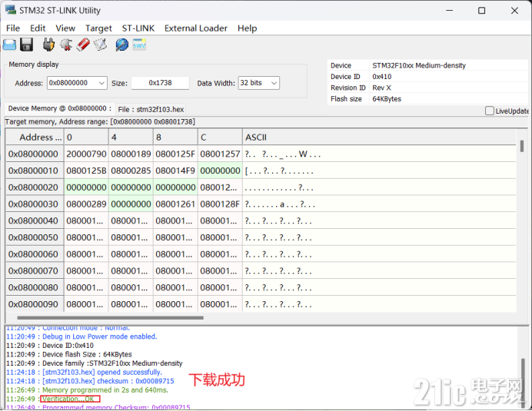The width and height of the screenshot is (532, 411).
Task: Click row address 0x08000080
Action: coord(35,287)
